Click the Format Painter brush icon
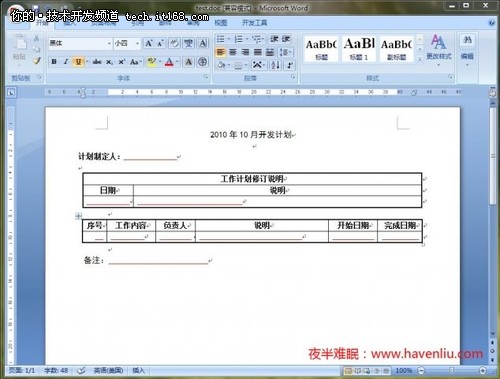500x379 pixels. pyautogui.click(x=37, y=61)
